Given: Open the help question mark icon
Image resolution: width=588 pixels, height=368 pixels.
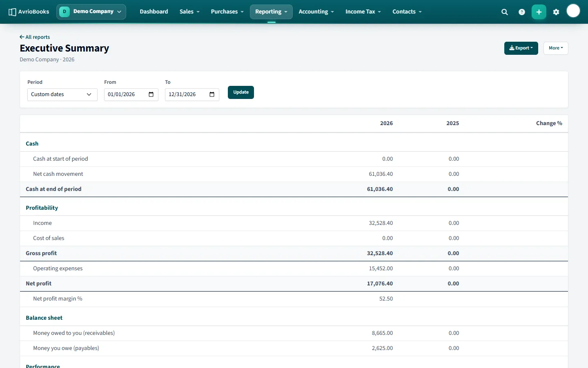Looking at the screenshot, I should (522, 12).
